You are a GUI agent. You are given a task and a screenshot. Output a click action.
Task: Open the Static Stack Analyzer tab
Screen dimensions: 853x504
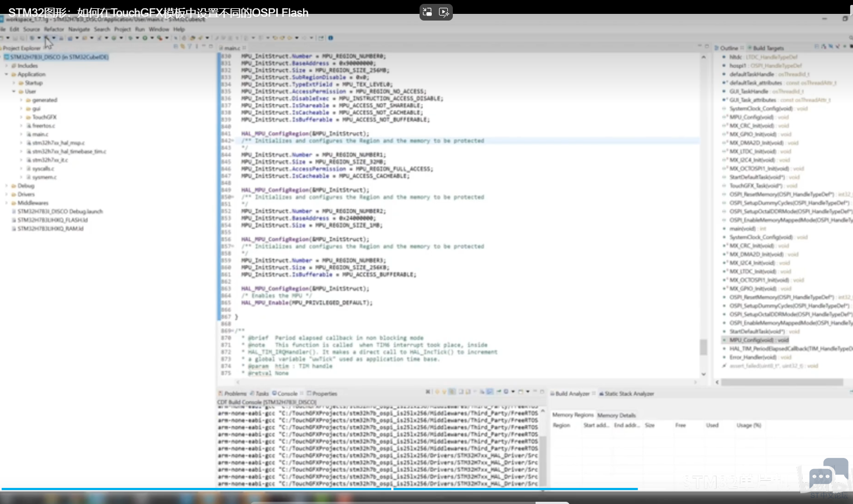point(627,394)
